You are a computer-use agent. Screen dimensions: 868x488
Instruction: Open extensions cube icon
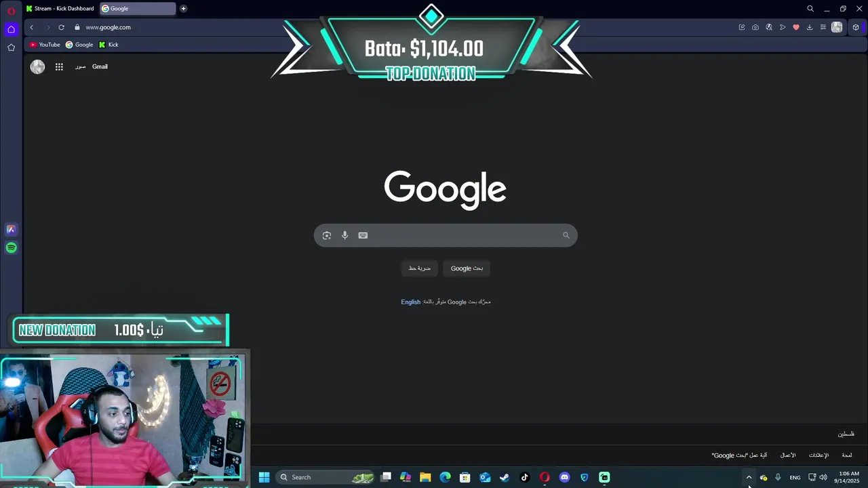[x=856, y=27]
